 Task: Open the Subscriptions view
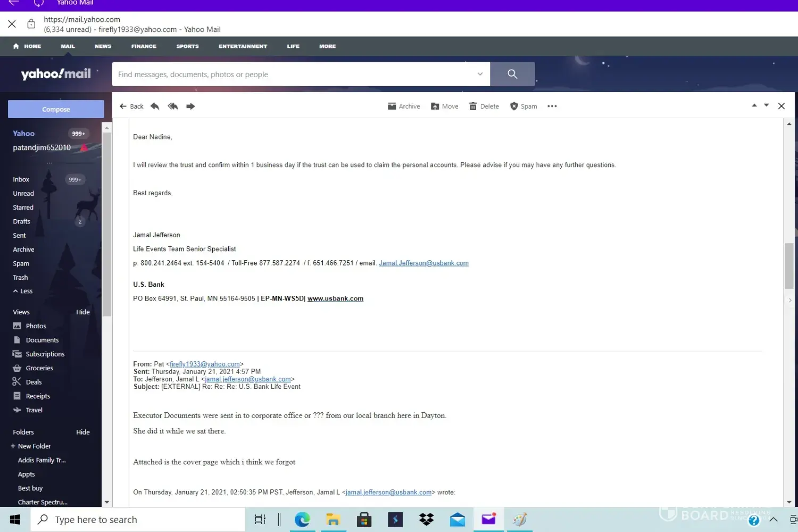coord(39,354)
